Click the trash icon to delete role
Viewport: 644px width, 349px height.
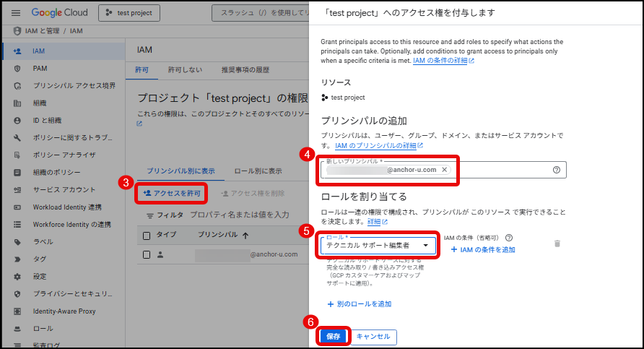[x=557, y=244]
